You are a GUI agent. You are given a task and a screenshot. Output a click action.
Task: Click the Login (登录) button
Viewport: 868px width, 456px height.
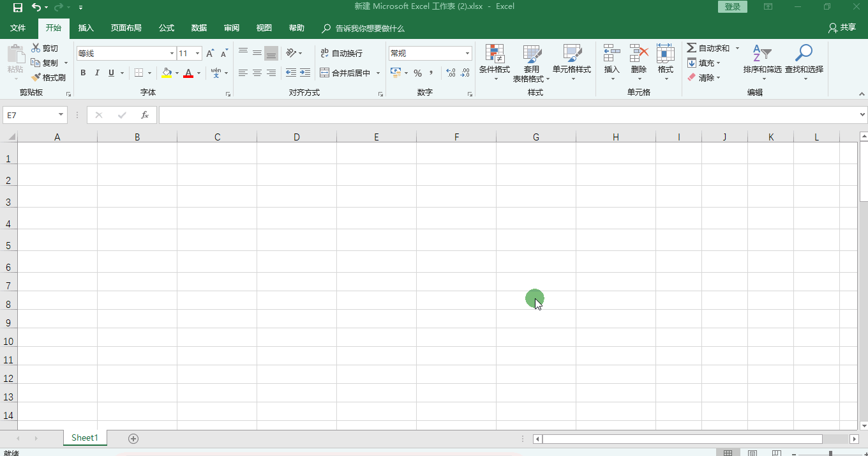point(733,7)
